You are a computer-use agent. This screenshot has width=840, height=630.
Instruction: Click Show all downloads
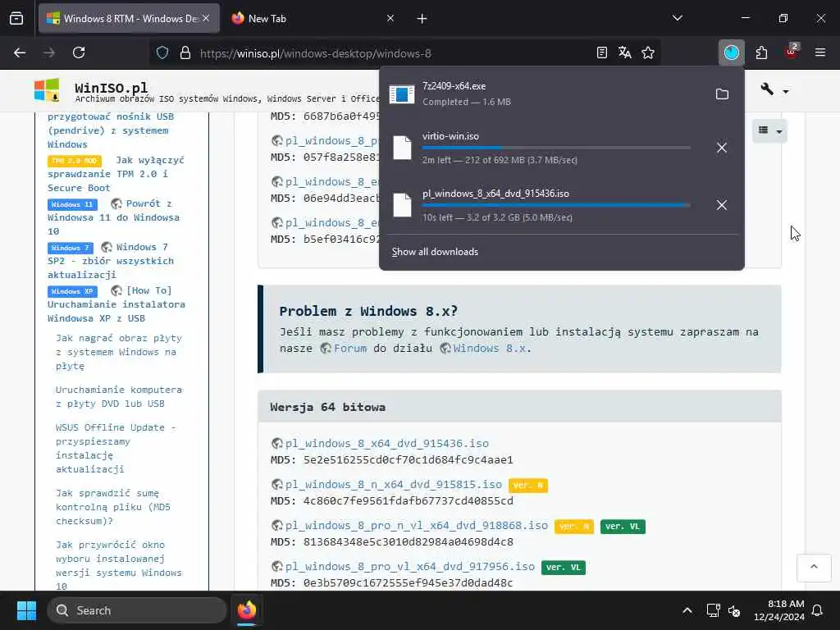click(435, 252)
